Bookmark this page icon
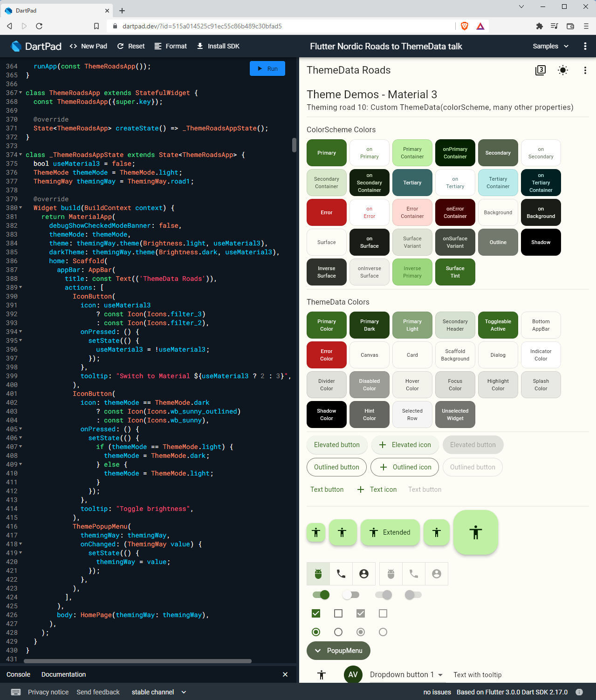Viewport: 596px width, 700px height. pos(96,26)
